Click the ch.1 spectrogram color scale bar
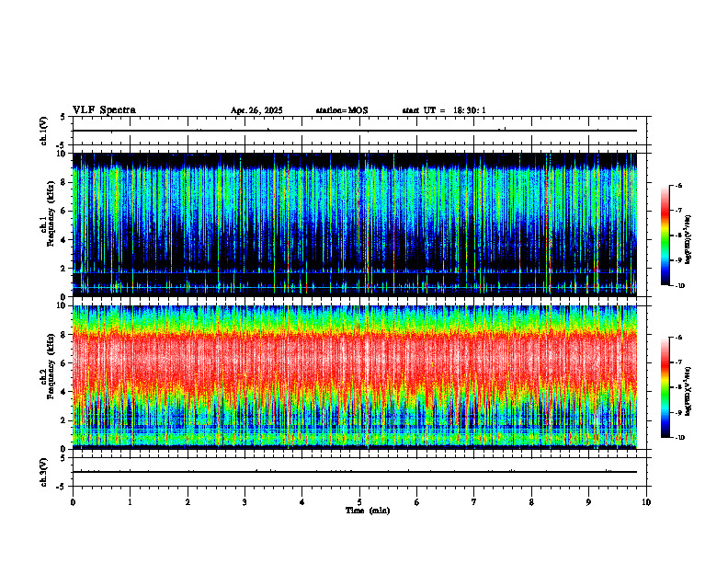 tap(665, 236)
